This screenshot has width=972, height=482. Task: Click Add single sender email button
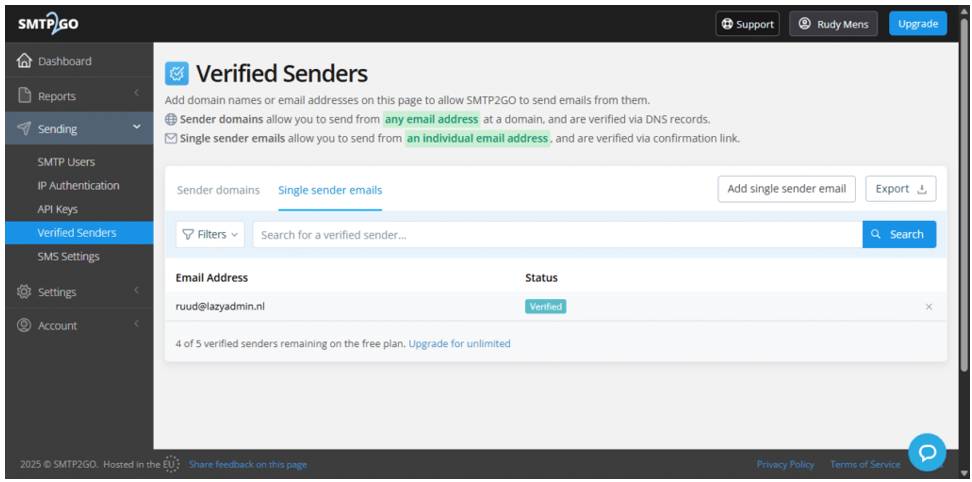[x=787, y=189]
